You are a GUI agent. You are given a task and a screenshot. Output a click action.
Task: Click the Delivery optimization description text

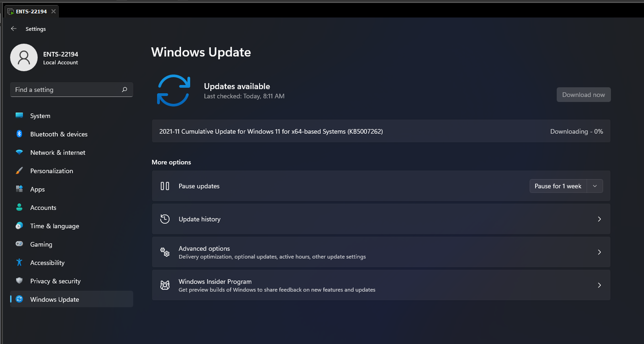pyautogui.click(x=272, y=257)
